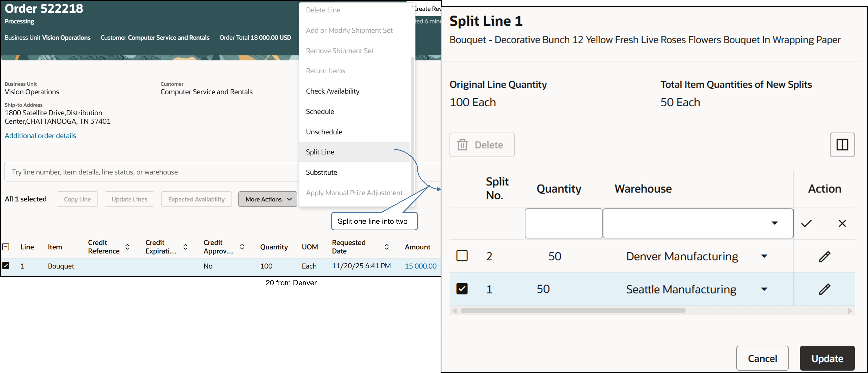Click the Quantity input in the new split row
Screen dimensions: 868x373
(x=563, y=223)
